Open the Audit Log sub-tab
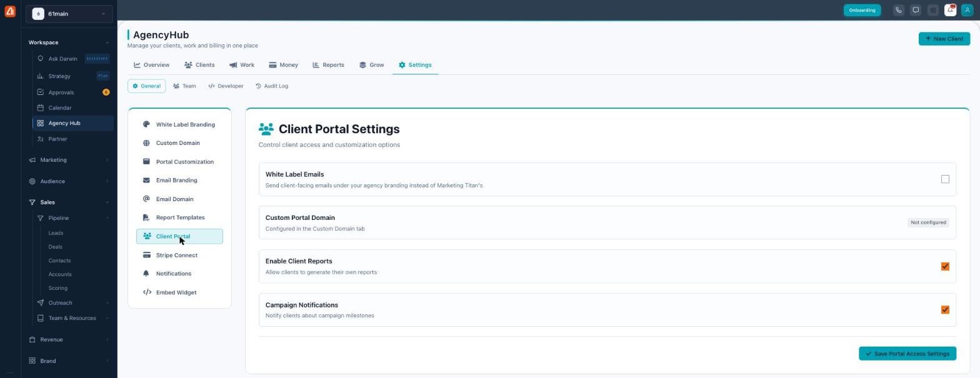 [272, 86]
